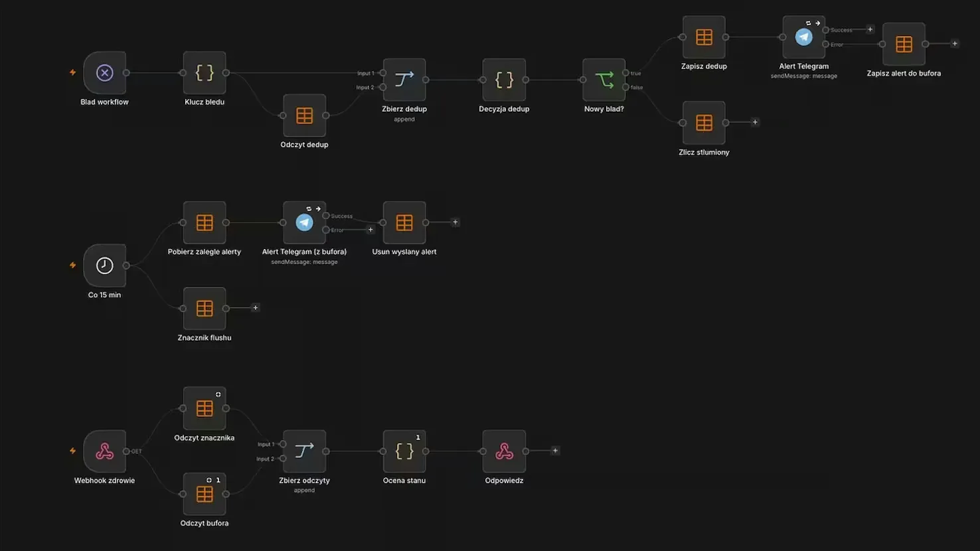
Task: Open the Webhook zdrowie trigger node
Action: (x=105, y=451)
